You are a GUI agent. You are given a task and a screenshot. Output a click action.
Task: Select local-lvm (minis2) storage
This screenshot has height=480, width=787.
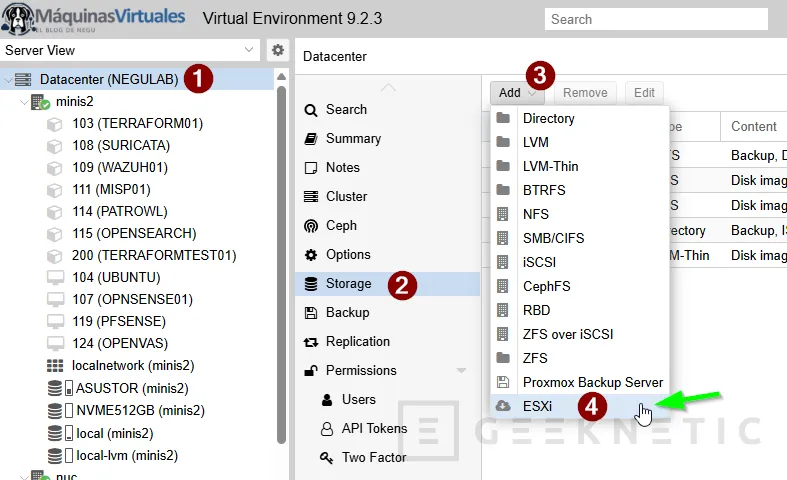pos(127,455)
